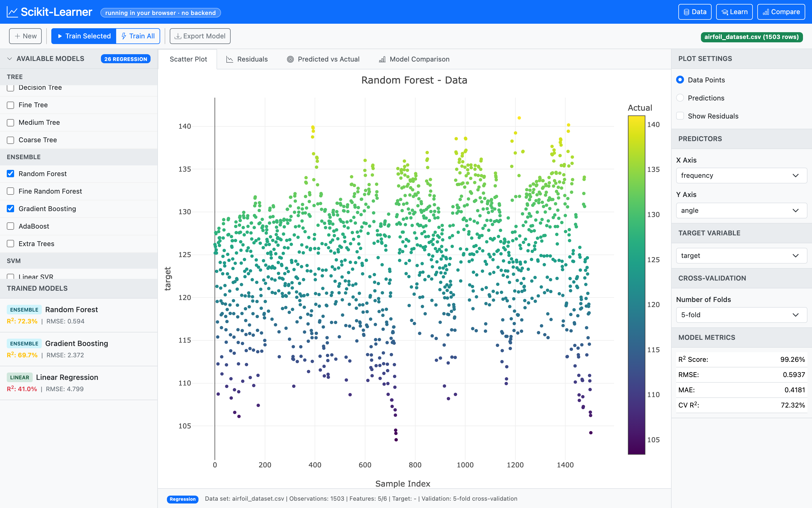The width and height of the screenshot is (812, 508).
Task: Select the trained Linear Regression model card
Action: (78, 383)
